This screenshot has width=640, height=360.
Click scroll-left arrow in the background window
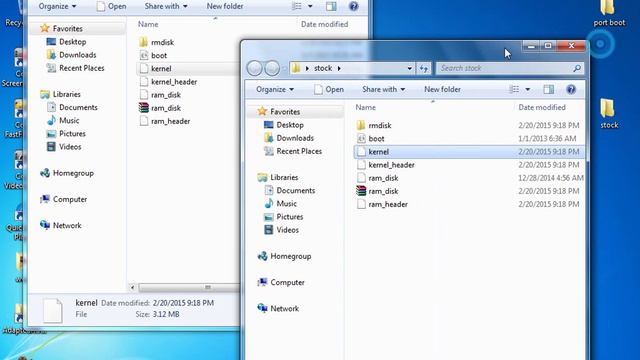click(132, 288)
